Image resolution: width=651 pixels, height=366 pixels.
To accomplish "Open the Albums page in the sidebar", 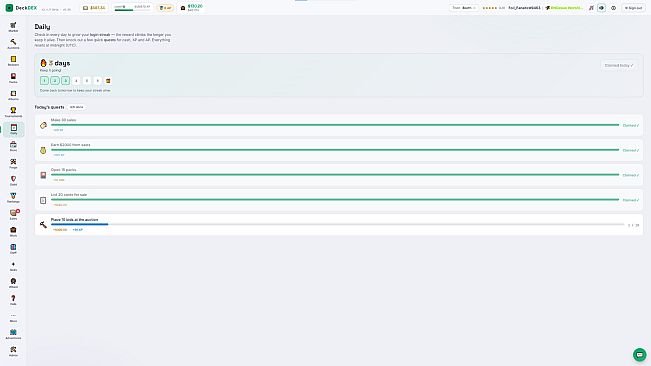I will tap(13, 95).
